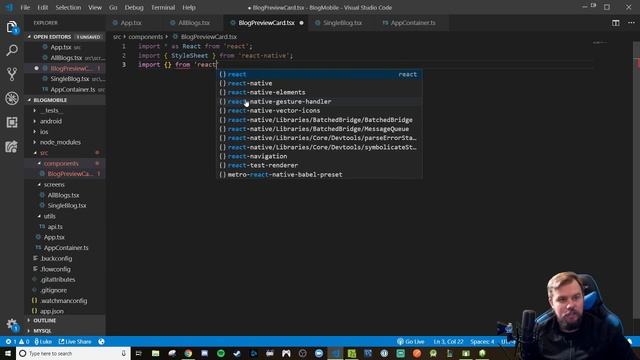
Task: Open Source Control view
Action: [12, 74]
